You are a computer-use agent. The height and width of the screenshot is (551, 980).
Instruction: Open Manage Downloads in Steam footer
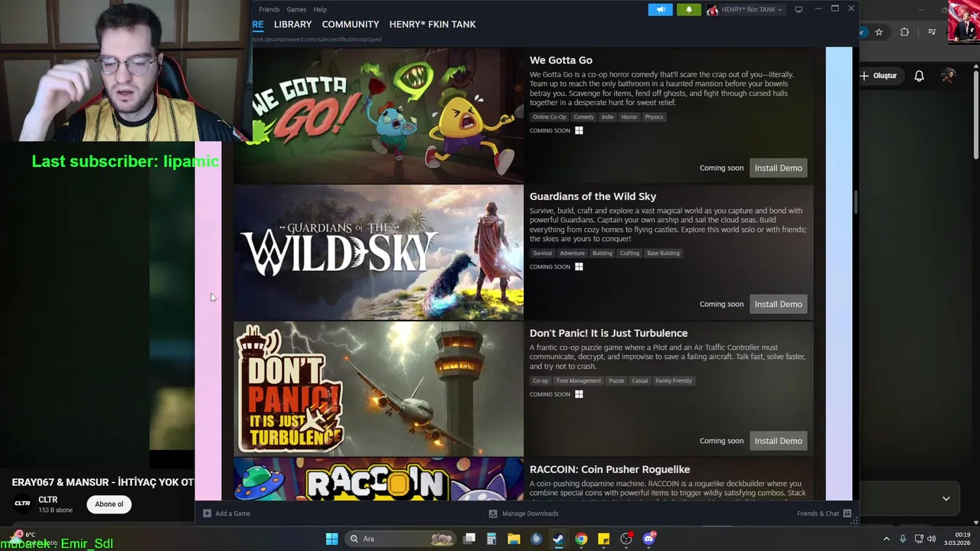tap(524, 514)
